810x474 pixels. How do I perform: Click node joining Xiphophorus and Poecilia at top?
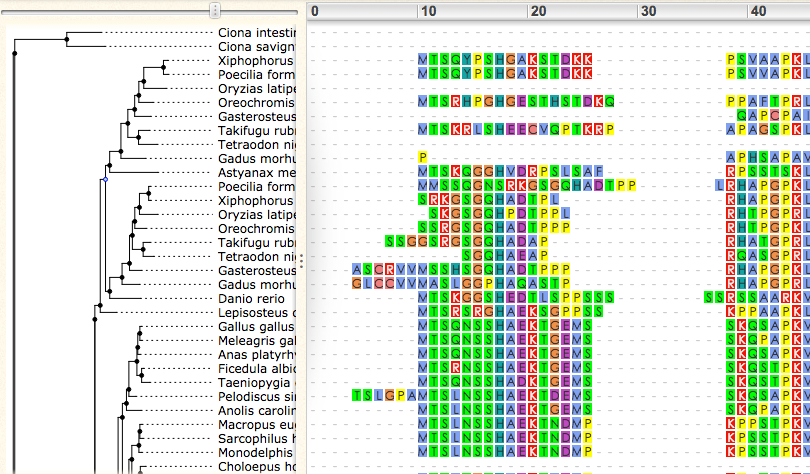click(x=163, y=67)
